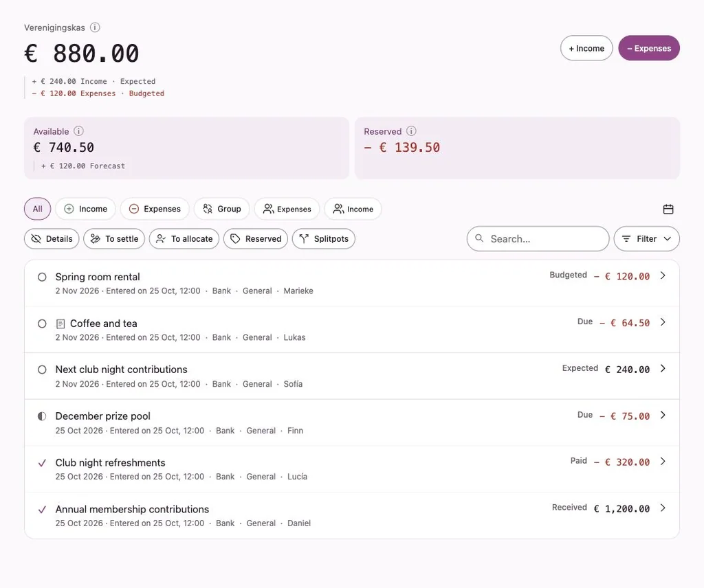The width and height of the screenshot is (704, 588).
Task: Click the – € 139.50 reserved amount
Action: [401, 147]
